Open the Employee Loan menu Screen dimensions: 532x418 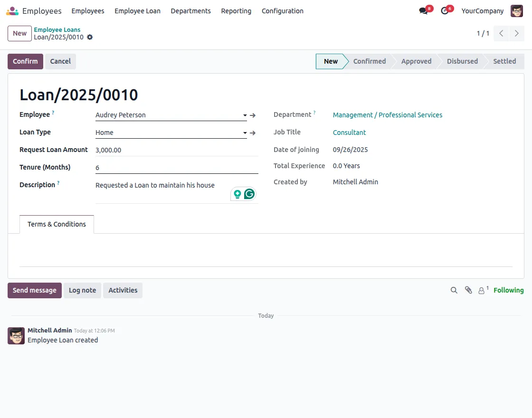[x=137, y=11]
